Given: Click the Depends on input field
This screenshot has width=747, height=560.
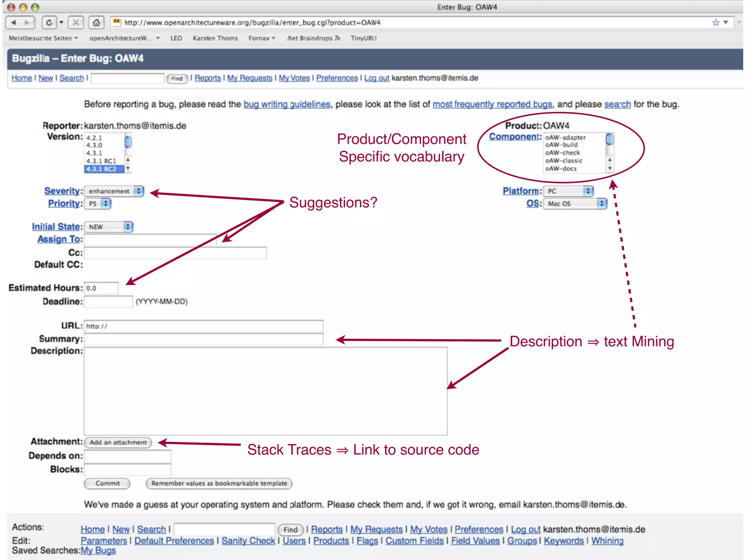Looking at the screenshot, I should point(128,456).
